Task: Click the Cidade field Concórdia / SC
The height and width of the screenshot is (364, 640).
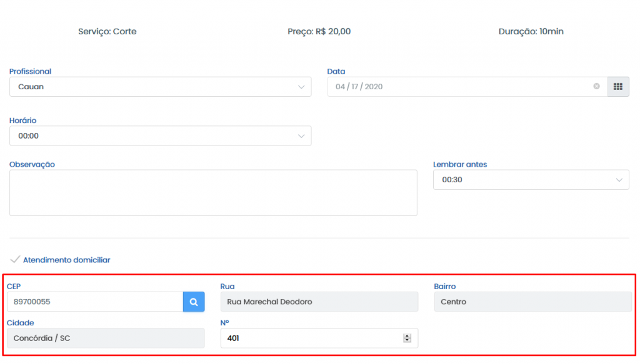Action: click(x=106, y=338)
